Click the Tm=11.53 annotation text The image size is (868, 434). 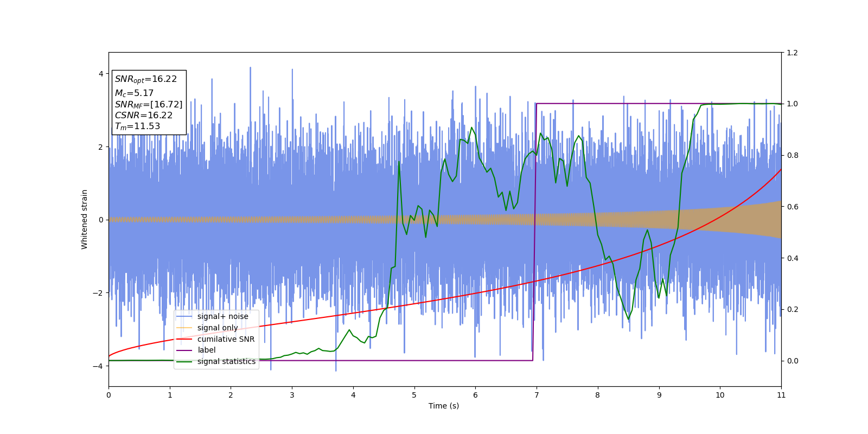tap(137, 126)
